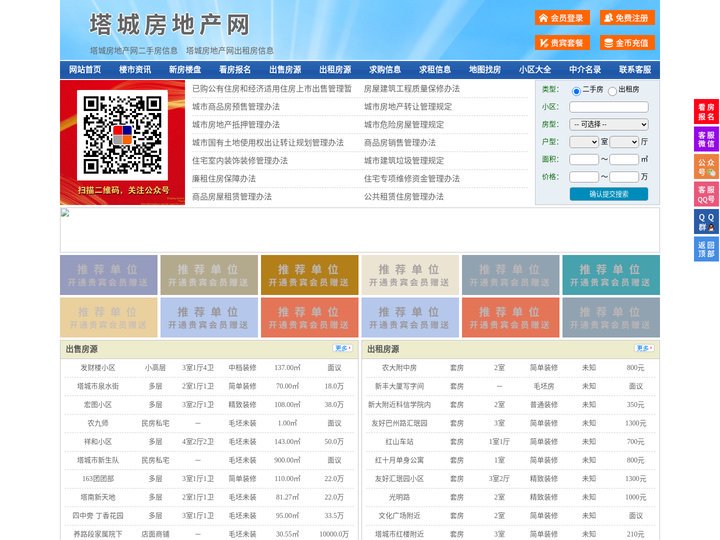Click the 看房报名 floating side button
The height and width of the screenshot is (540, 720).
click(706, 112)
